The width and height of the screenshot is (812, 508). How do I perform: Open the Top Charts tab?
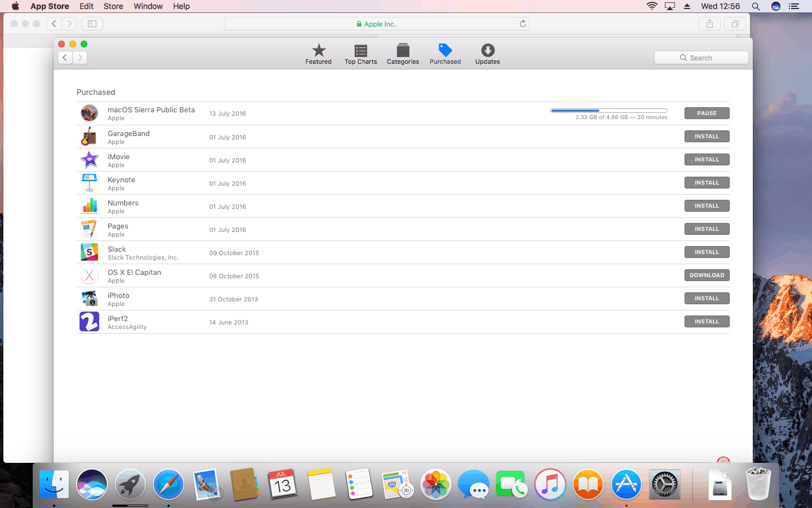(361, 54)
